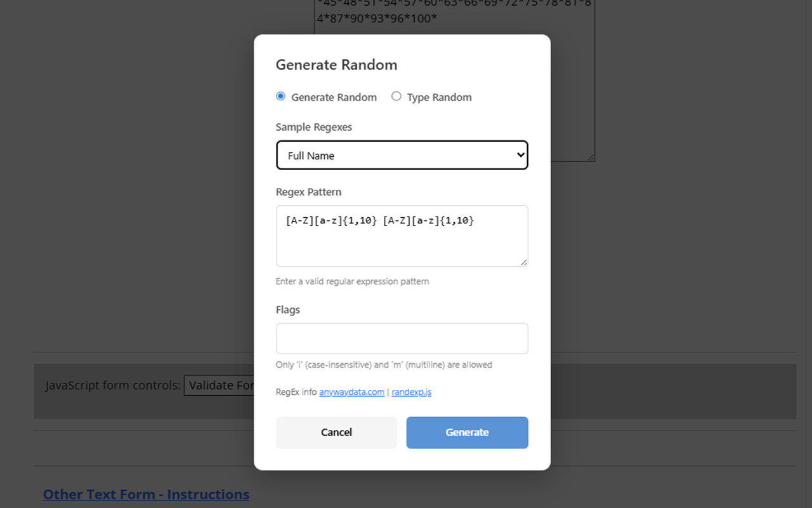Click the Sample Regexes label
The height and width of the screenshot is (508, 812).
coord(314,127)
